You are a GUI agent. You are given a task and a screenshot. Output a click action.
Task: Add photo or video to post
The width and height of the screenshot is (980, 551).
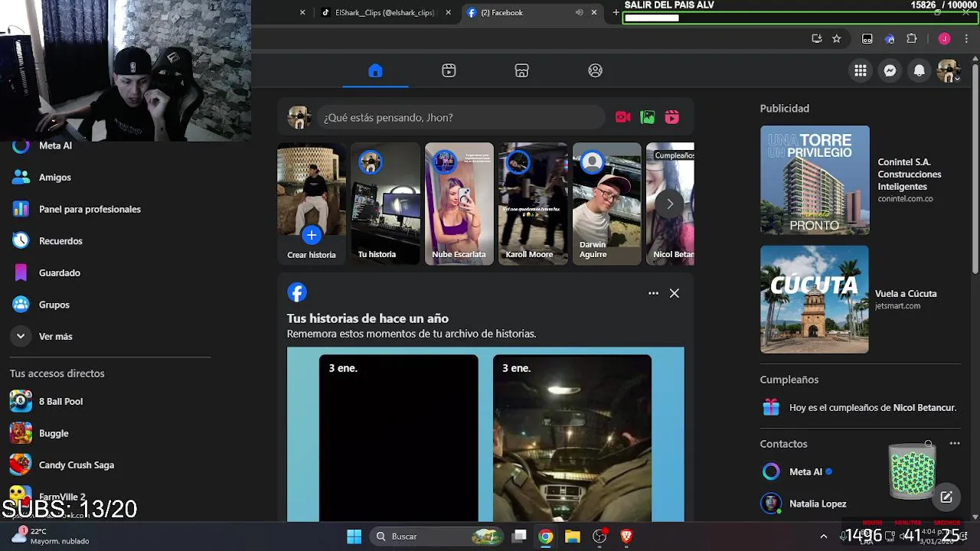(x=648, y=117)
